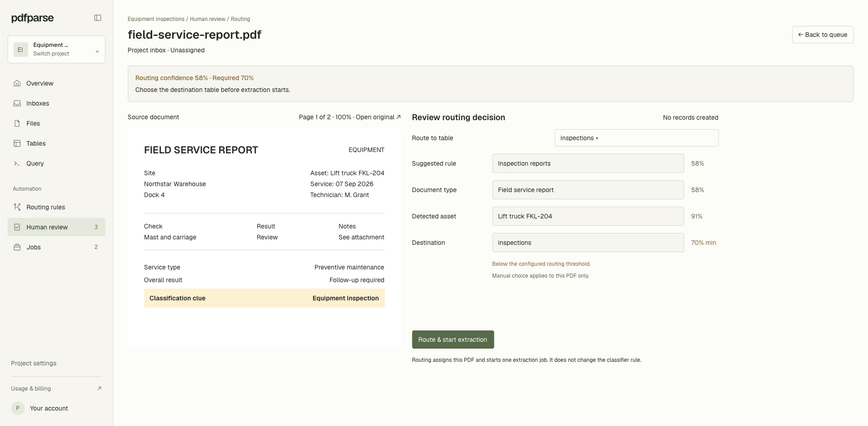The height and width of the screenshot is (426, 868).
Task: Click the EI project badge
Action: tap(20, 50)
